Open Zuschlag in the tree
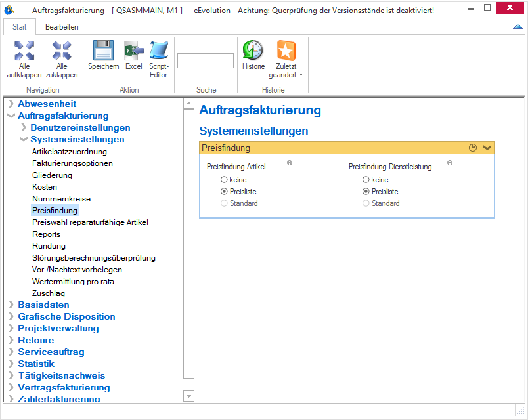The image size is (528, 420). tap(49, 293)
